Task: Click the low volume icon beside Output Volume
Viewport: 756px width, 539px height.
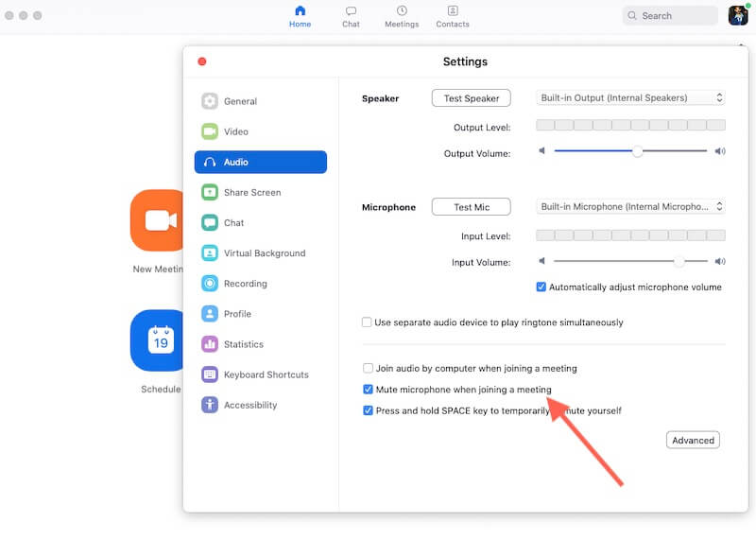Action: pos(541,150)
